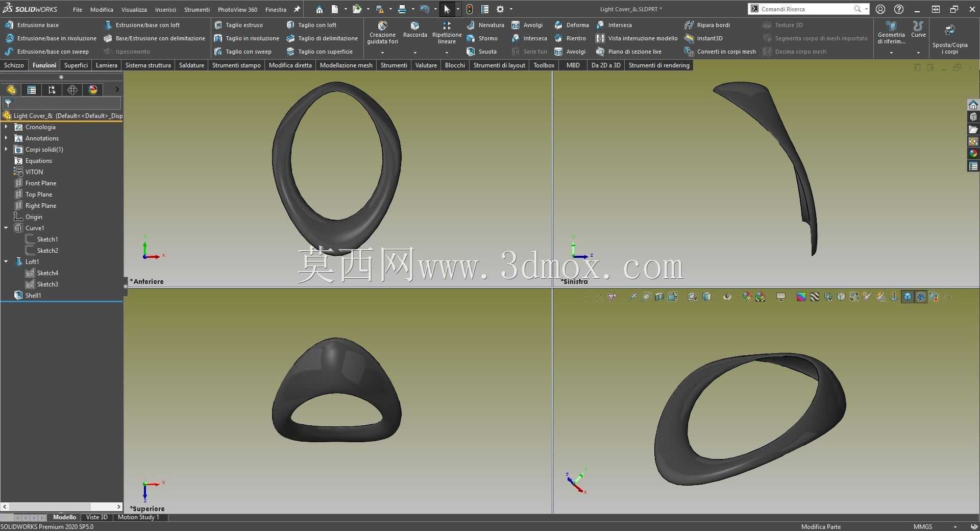This screenshot has height=531, width=980.
Task: Toggle Shaded With Edges display mode
Action: 920,297
